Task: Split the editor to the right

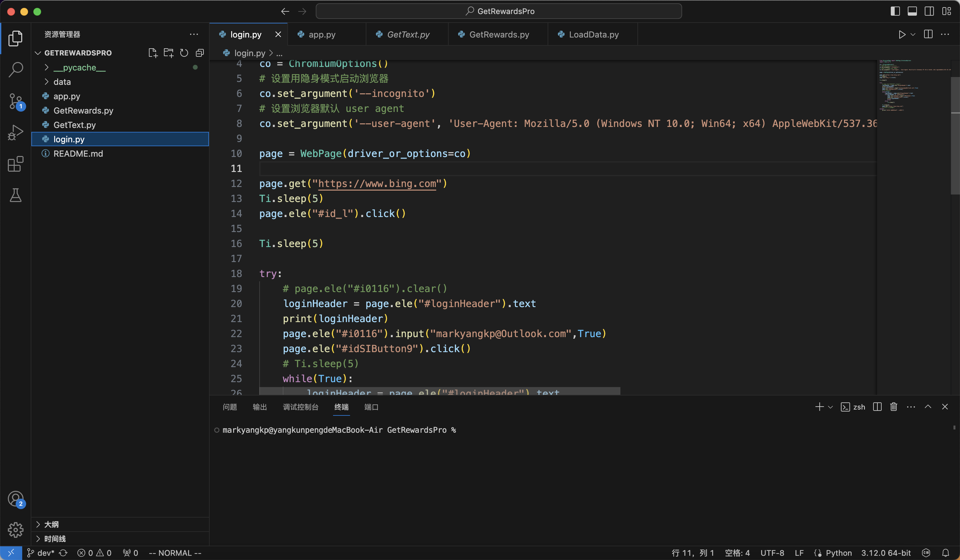Action: (x=928, y=34)
